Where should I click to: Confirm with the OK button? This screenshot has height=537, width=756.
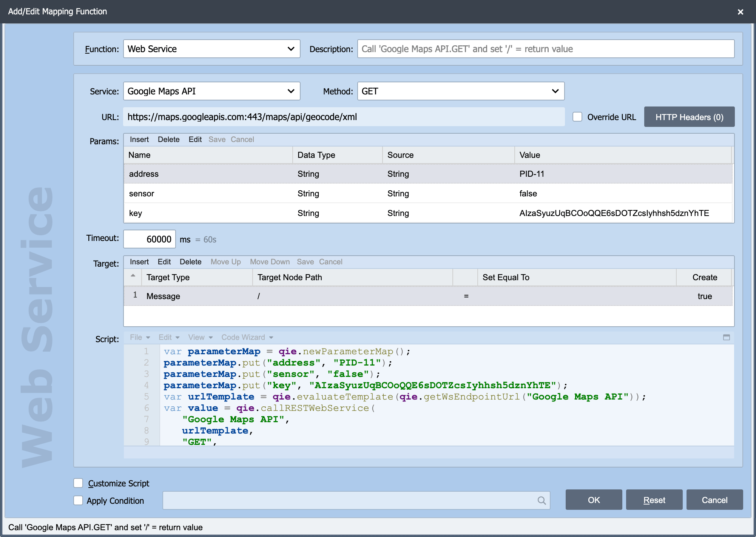594,500
